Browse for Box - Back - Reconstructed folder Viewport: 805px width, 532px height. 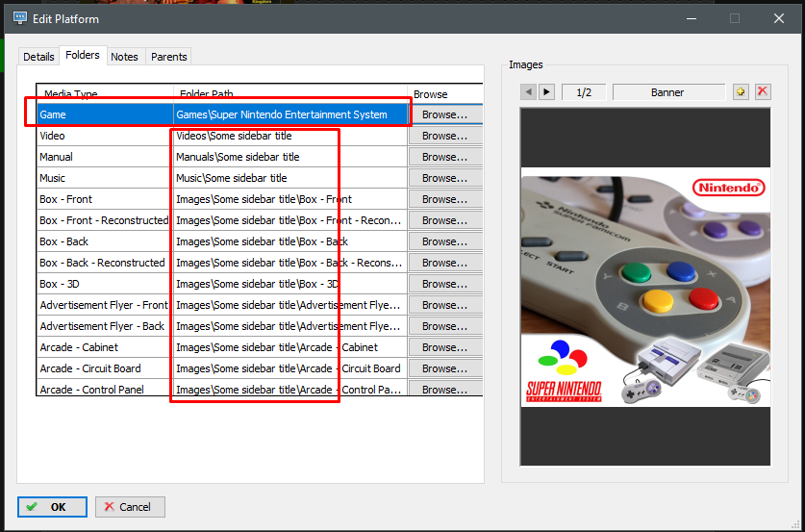[445, 263]
